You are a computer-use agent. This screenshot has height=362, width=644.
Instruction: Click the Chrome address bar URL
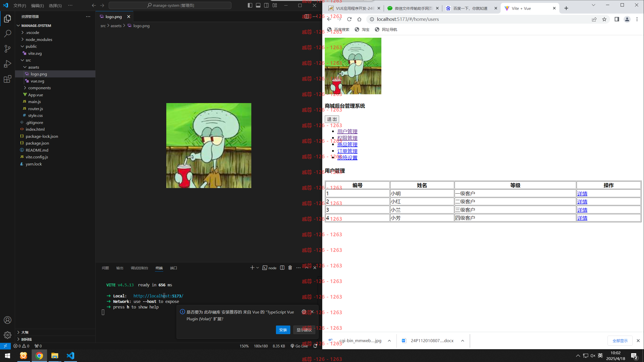pos(408,19)
